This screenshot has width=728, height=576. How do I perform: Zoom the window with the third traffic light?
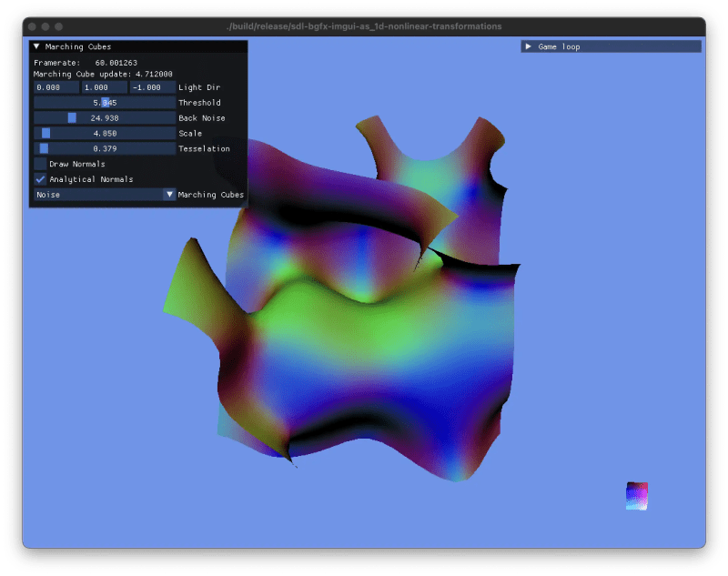(59, 26)
